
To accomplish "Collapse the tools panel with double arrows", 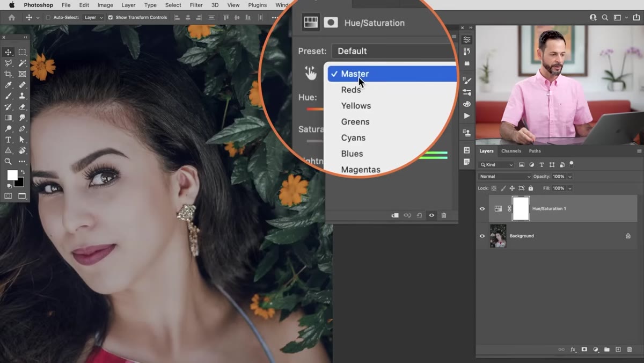I will [x=25, y=38].
